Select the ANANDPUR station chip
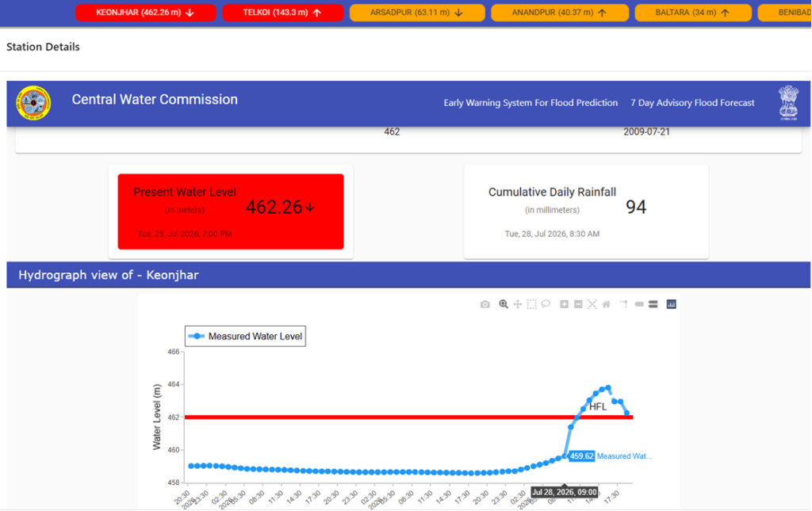This screenshot has width=812, height=511. point(560,13)
